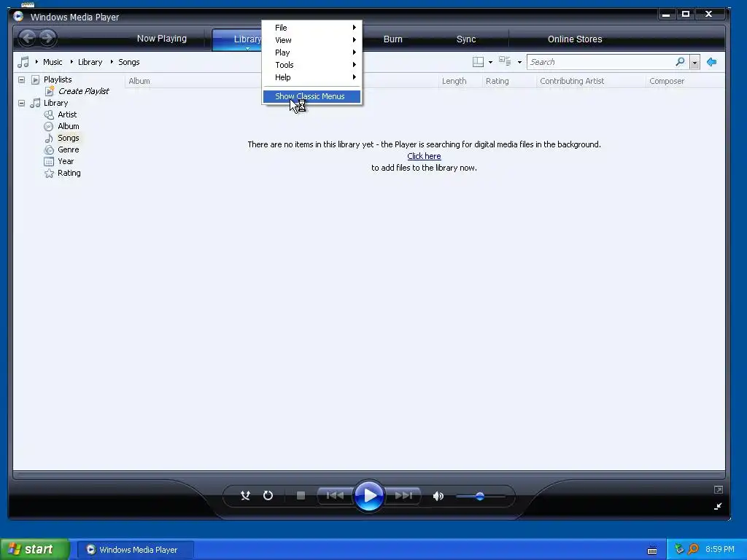
Task: Switch to compact mode icon
Action: pos(718,506)
